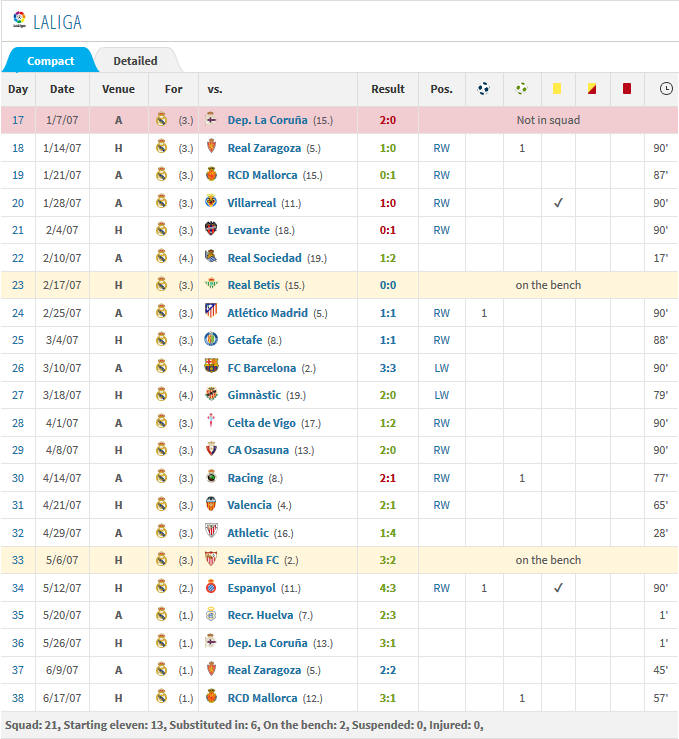The height and width of the screenshot is (739, 679).
Task: Click the second yellow/red card icon
Action: coord(592,89)
